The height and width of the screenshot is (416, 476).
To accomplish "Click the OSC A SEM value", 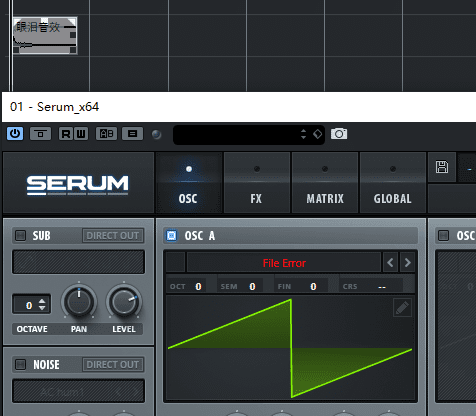I will point(252,287).
